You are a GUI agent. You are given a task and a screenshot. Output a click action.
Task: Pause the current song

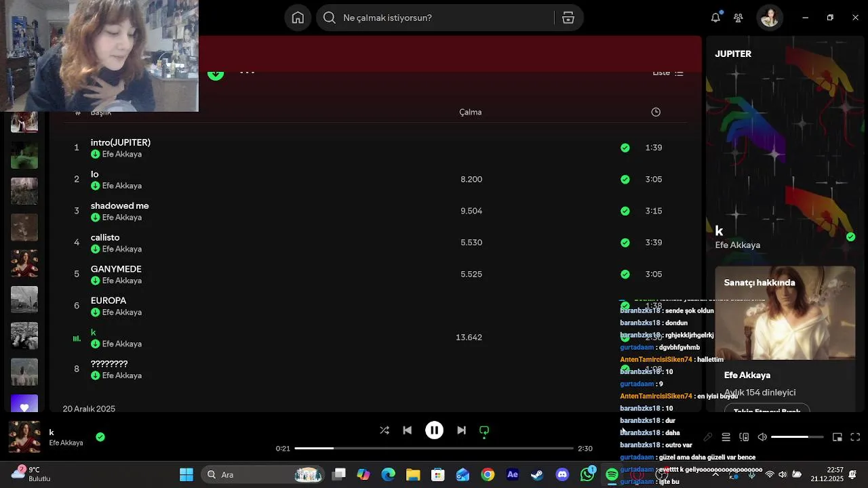(x=434, y=430)
